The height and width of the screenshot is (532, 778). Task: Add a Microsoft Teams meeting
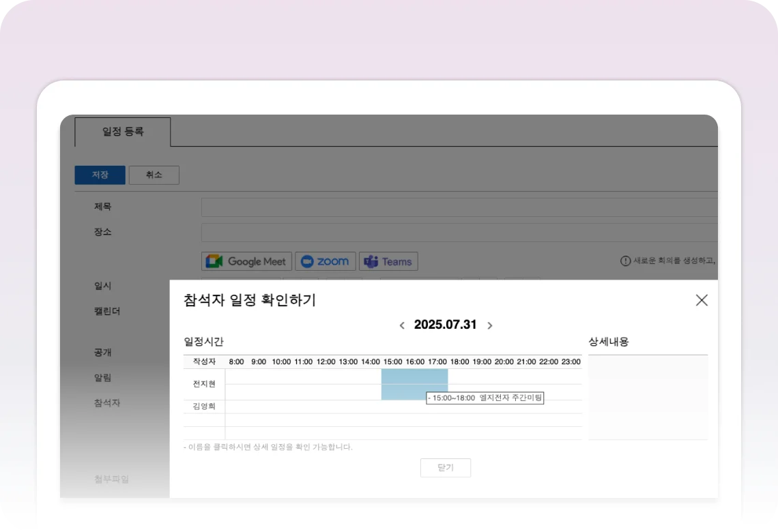point(388,261)
